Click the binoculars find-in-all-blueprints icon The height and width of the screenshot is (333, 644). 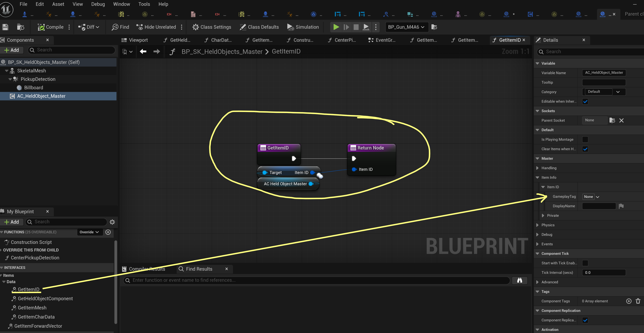(x=519, y=280)
